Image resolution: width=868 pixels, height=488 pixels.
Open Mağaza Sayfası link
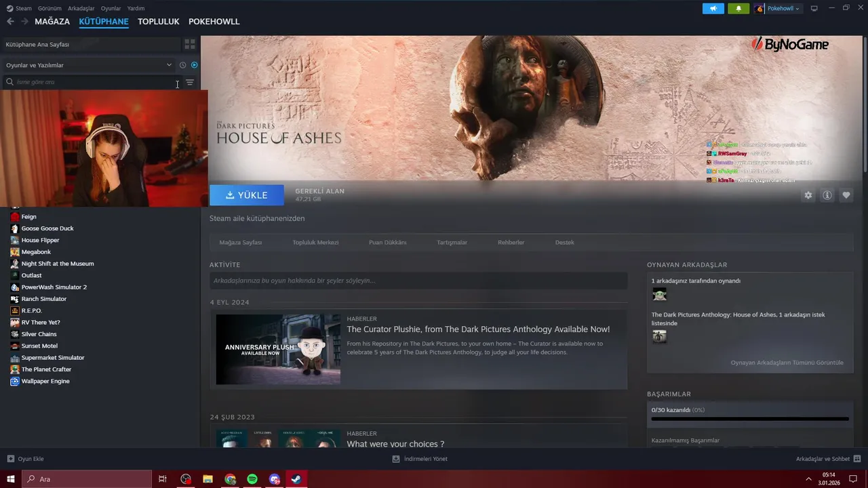(x=241, y=242)
